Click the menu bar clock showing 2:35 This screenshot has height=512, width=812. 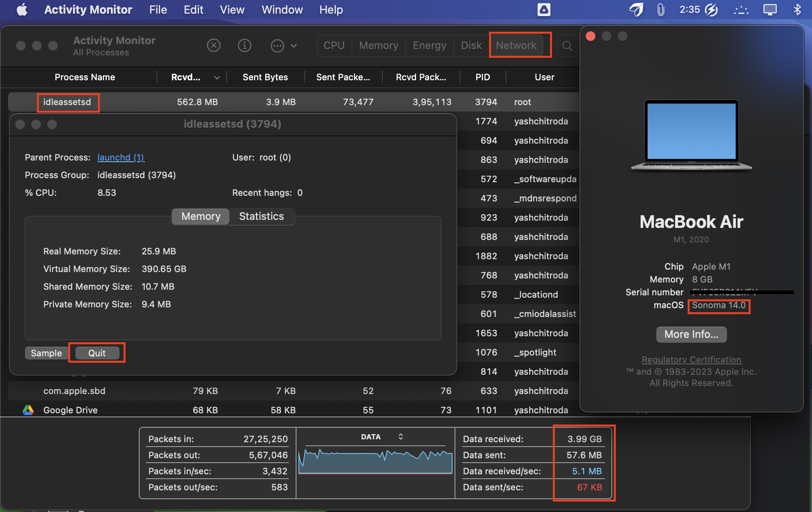[x=690, y=10]
